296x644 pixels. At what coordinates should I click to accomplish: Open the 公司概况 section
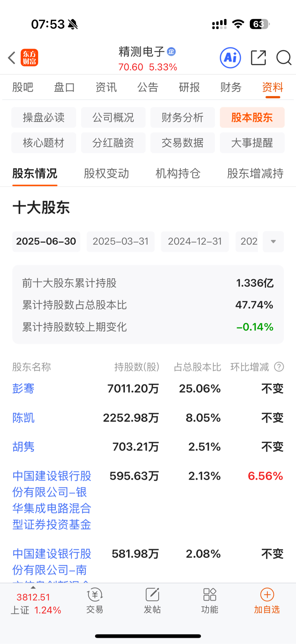(113, 118)
